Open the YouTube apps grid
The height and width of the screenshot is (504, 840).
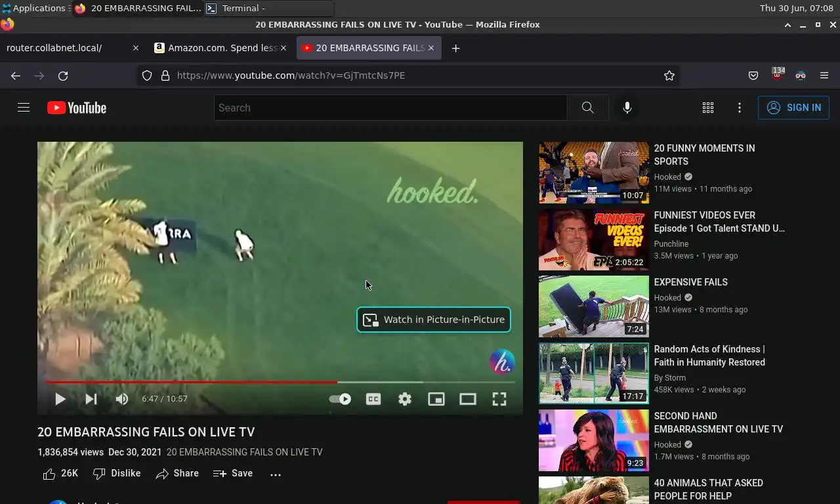coord(708,108)
